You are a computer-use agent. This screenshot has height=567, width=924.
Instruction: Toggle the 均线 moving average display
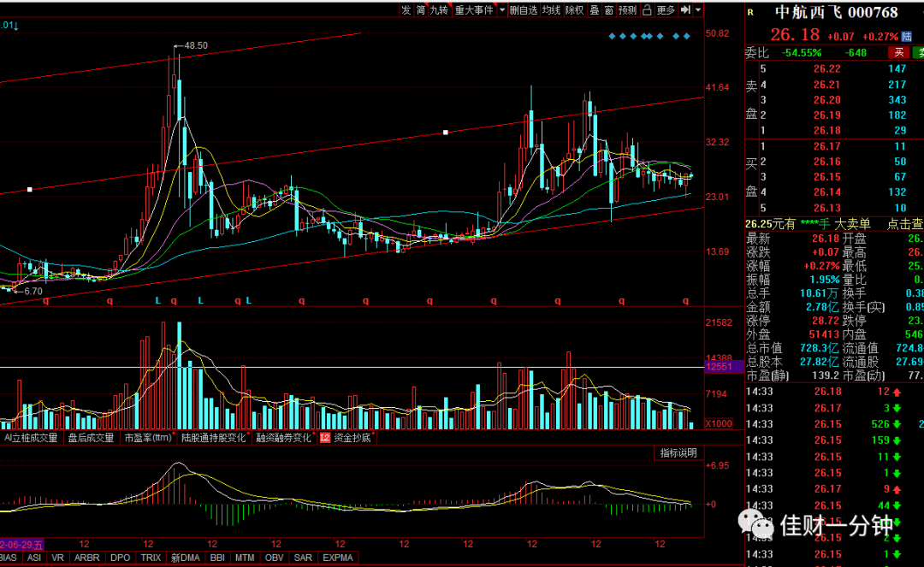[x=551, y=10]
